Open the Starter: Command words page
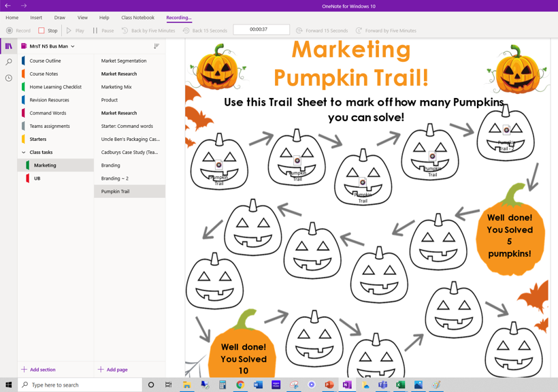Image resolution: width=558 pixels, height=392 pixels. [x=130, y=126]
